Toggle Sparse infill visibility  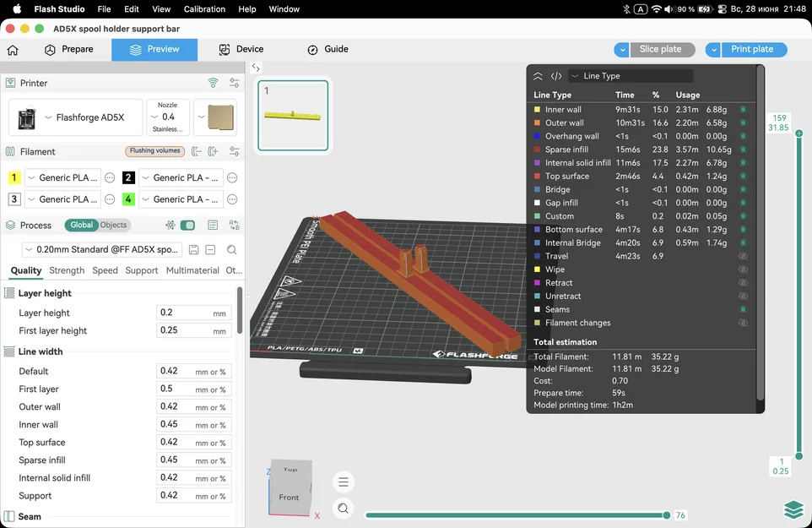(743, 150)
